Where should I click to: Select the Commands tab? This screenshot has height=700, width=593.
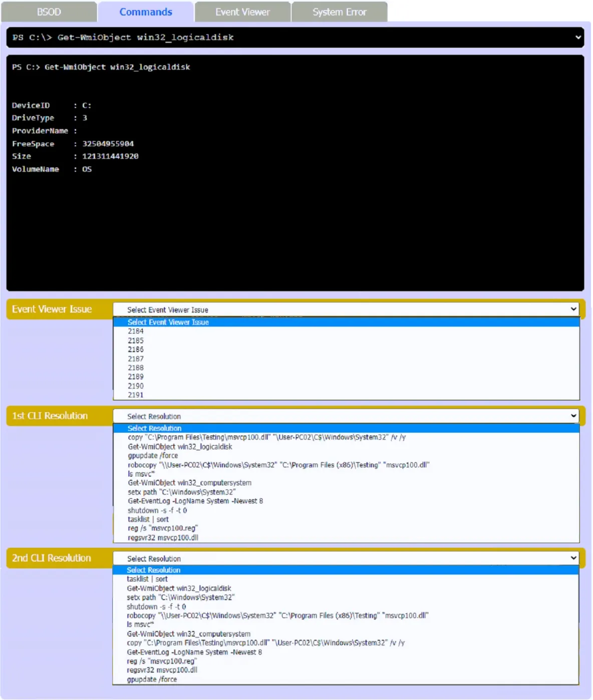click(146, 12)
